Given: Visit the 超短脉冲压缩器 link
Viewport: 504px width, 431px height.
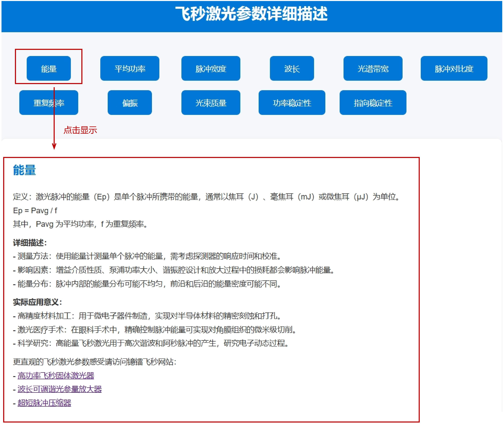Looking at the screenshot, I should [44, 403].
